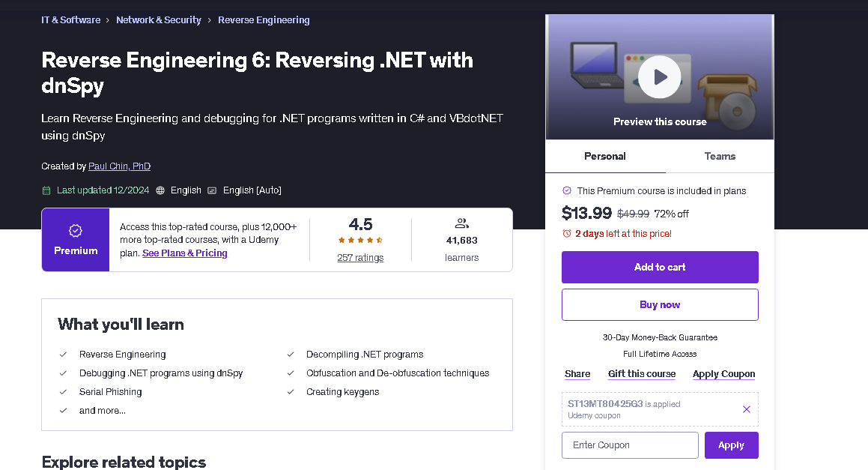Open the Network & Security breadcrumb
The image size is (868, 470).
[158, 20]
